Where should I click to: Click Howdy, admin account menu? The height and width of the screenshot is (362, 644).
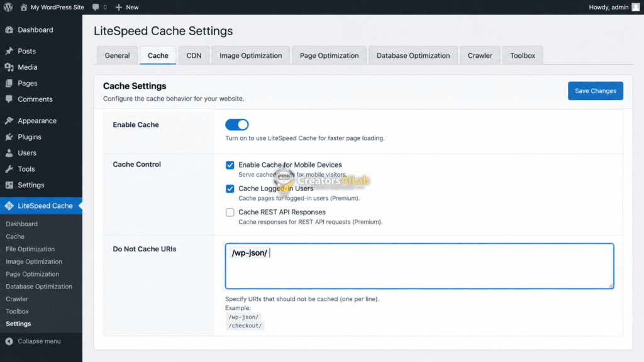tap(609, 7)
